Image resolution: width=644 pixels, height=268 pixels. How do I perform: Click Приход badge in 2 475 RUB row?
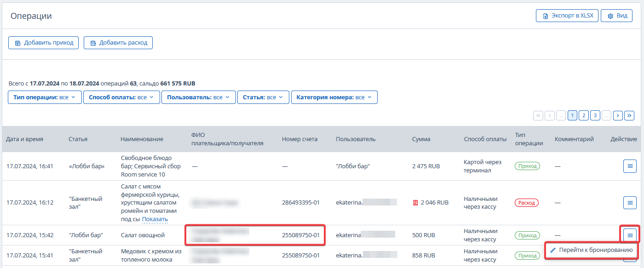[527, 166]
